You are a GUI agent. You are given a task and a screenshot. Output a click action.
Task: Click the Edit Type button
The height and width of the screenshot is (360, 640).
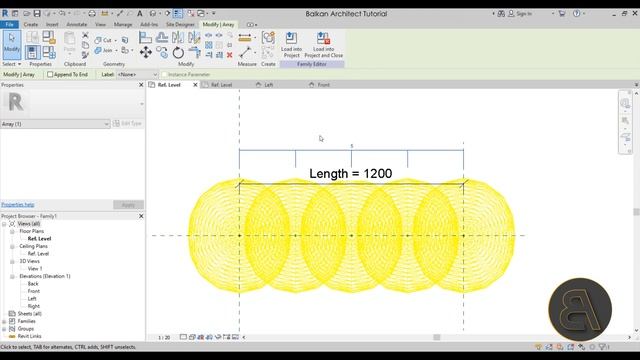point(127,123)
